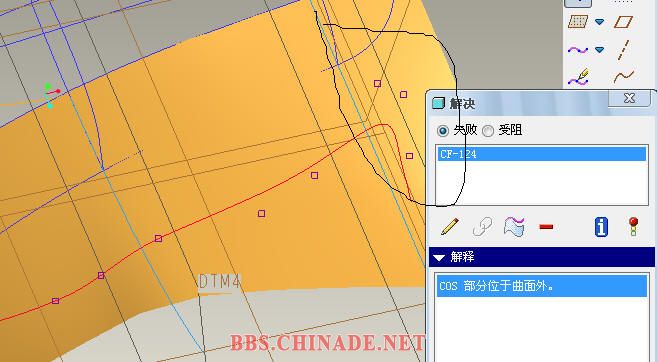Select the 失败 radio button
657x362 pixels.
tap(442, 131)
